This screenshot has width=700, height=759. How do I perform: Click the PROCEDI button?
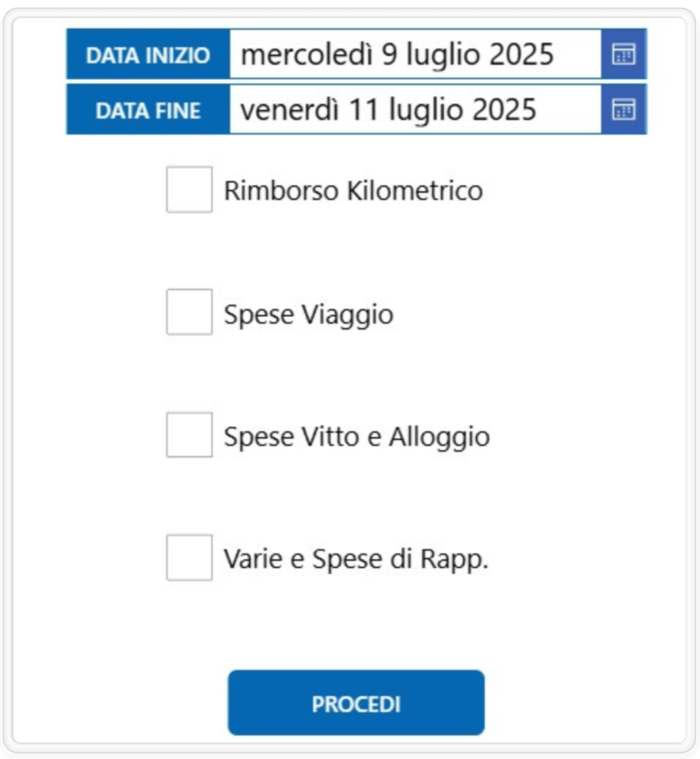point(356,702)
